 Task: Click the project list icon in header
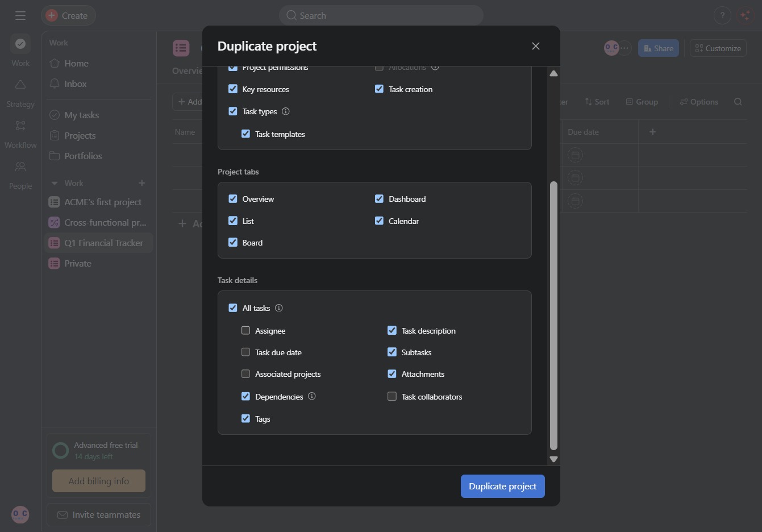click(181, 48)
